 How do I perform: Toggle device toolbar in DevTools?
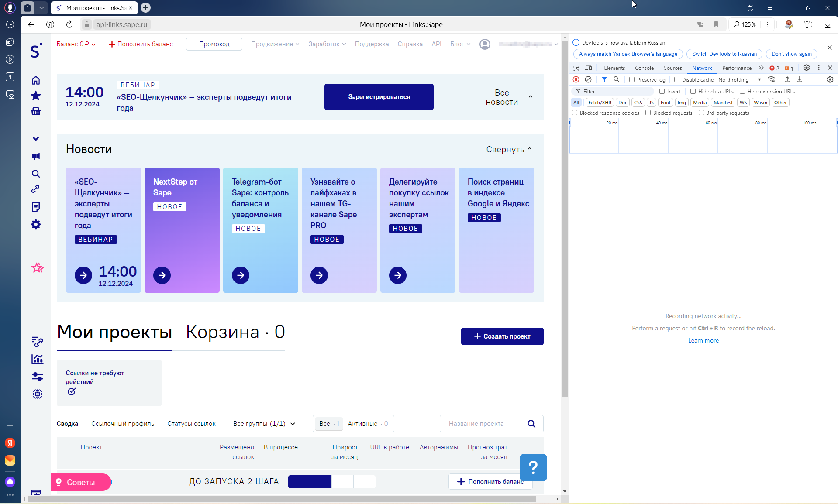point(588,68)
